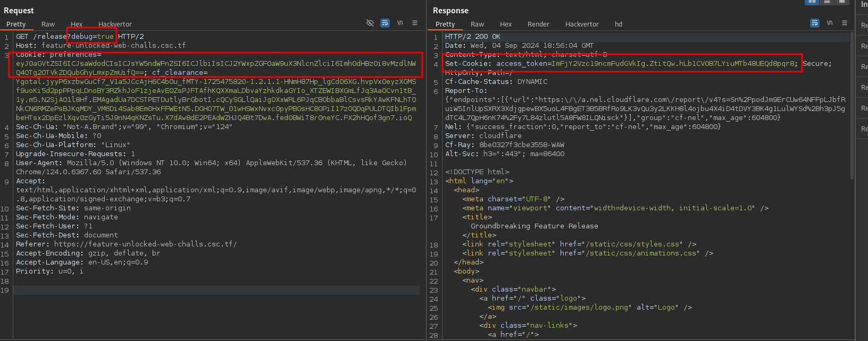
Task: Toggle the crossed-eye visibility icon in Request panel
Action: [370, 23]
